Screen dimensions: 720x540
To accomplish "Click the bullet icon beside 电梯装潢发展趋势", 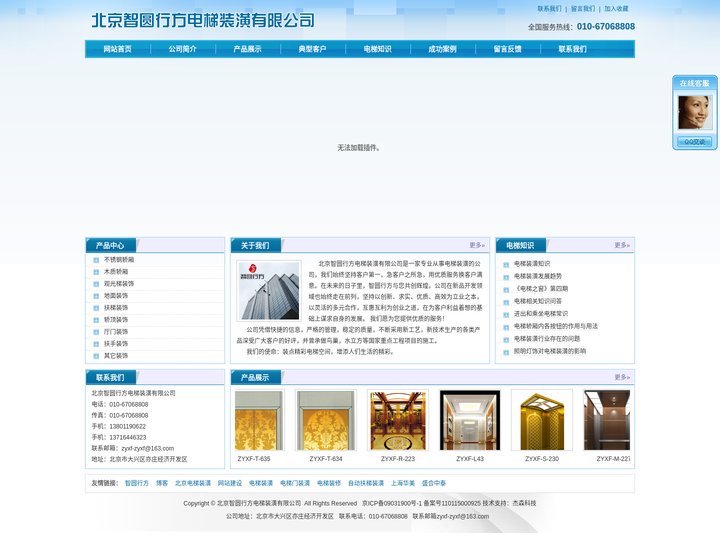I will (506, 277).
